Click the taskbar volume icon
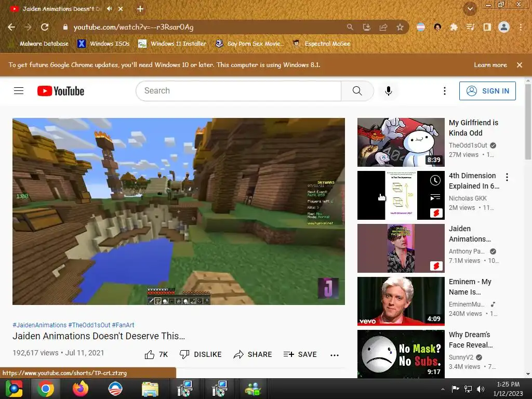532x399 pixels. coord(481,389)
